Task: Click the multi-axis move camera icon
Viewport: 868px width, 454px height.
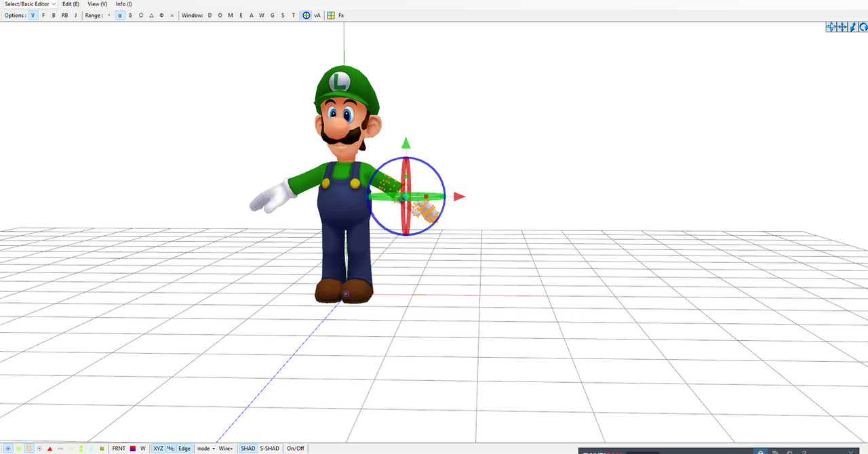Action: click(x=831, y=27)
